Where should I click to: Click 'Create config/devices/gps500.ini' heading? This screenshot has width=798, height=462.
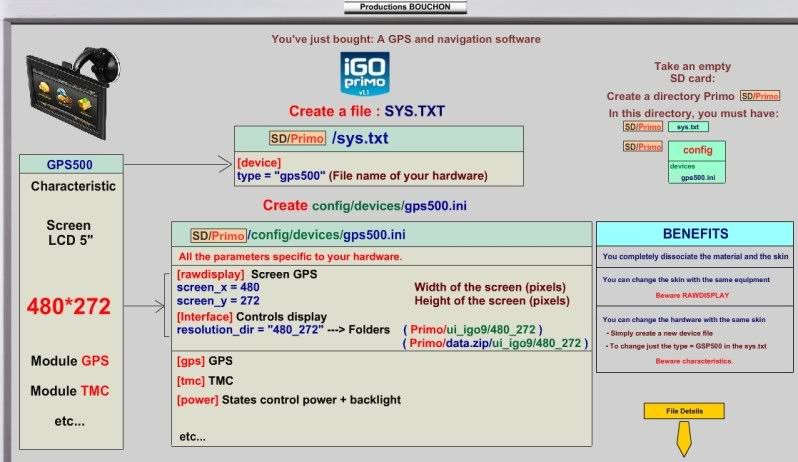pyautogui.click(x=364, y=206)
